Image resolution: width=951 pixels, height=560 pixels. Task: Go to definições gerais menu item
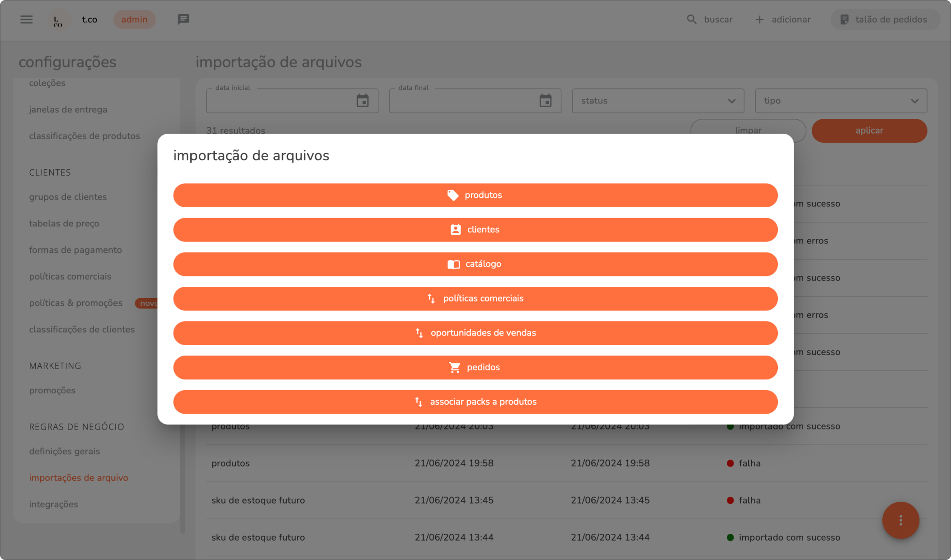tap(64, 452)
